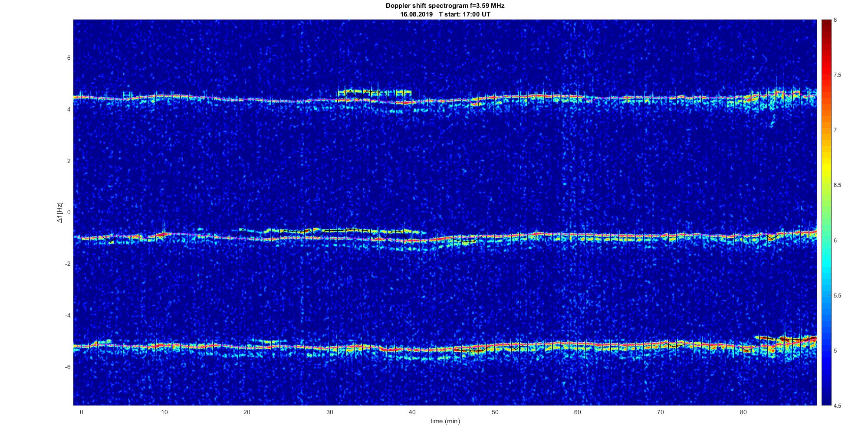The height and width of the screenshot is (435, 868).
Task: Click y-axis tick label 2
Action: pyautogui.click(x=69, y=161)
